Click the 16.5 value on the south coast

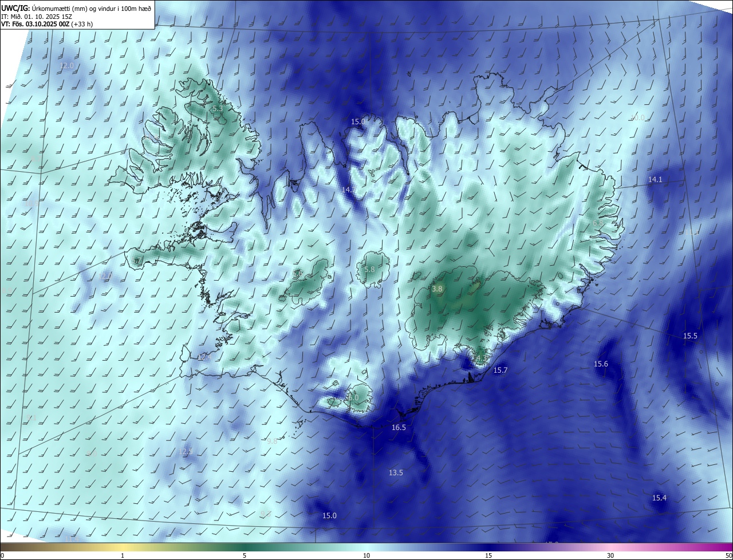point(399,427)
